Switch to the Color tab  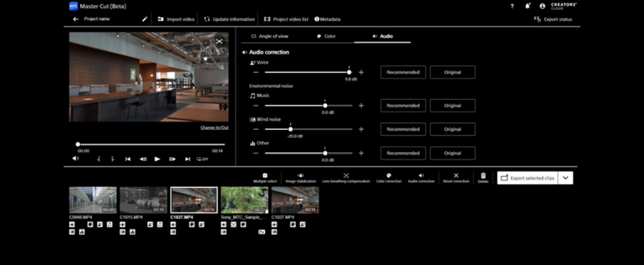point(326,37)
